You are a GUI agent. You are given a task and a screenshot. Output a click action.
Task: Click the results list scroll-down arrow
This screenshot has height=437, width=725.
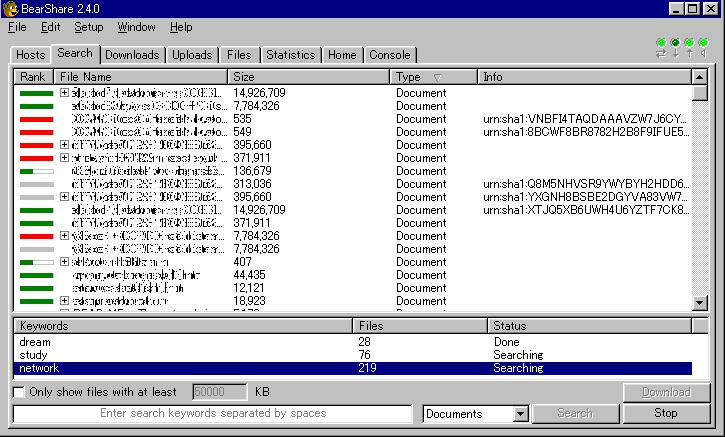[x=700, y=303]
